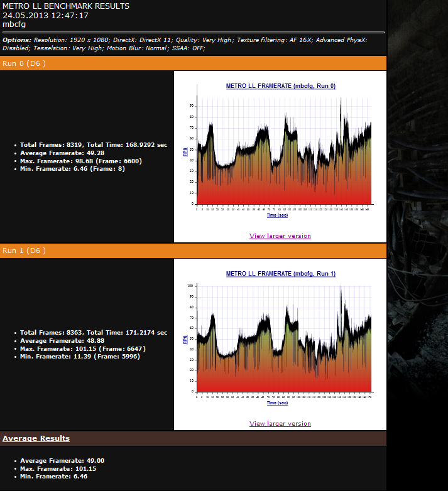This screenshot has width=448, height=491.
Task: Click the 'METRO LL BENCHMARK RESULTS' title
Action: point(66,6)
